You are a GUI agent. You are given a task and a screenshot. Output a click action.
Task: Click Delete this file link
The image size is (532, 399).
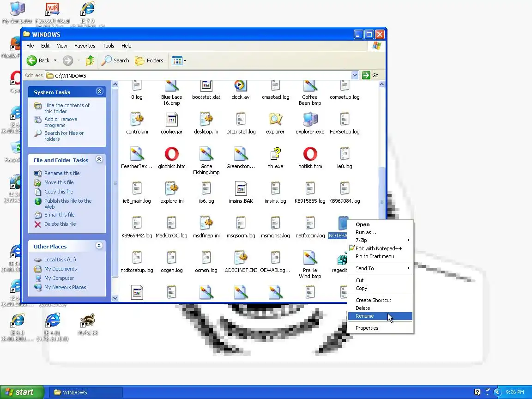60,224
